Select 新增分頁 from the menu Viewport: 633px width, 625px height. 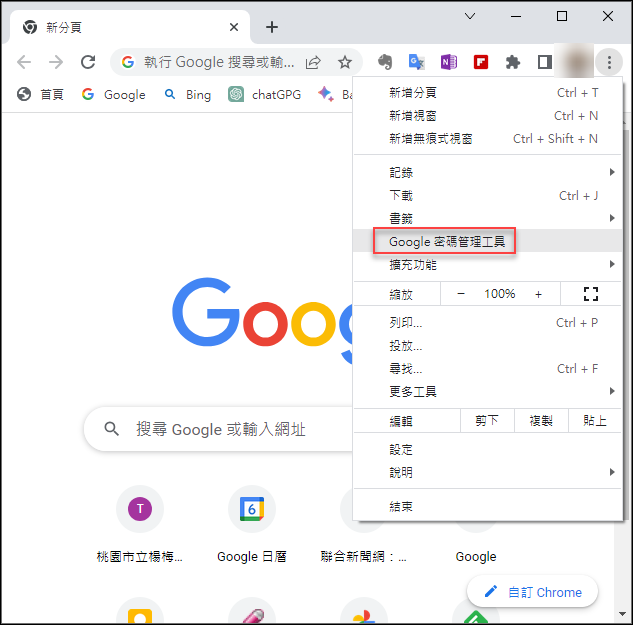click(x=488, y=92)
